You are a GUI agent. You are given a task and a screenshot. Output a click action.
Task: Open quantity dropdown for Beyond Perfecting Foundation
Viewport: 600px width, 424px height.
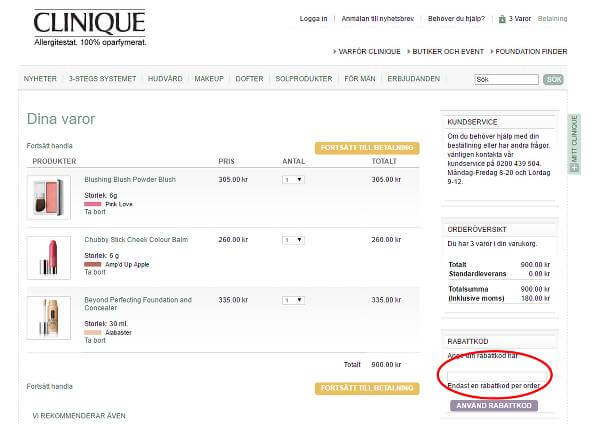click(x=293, y=300)
